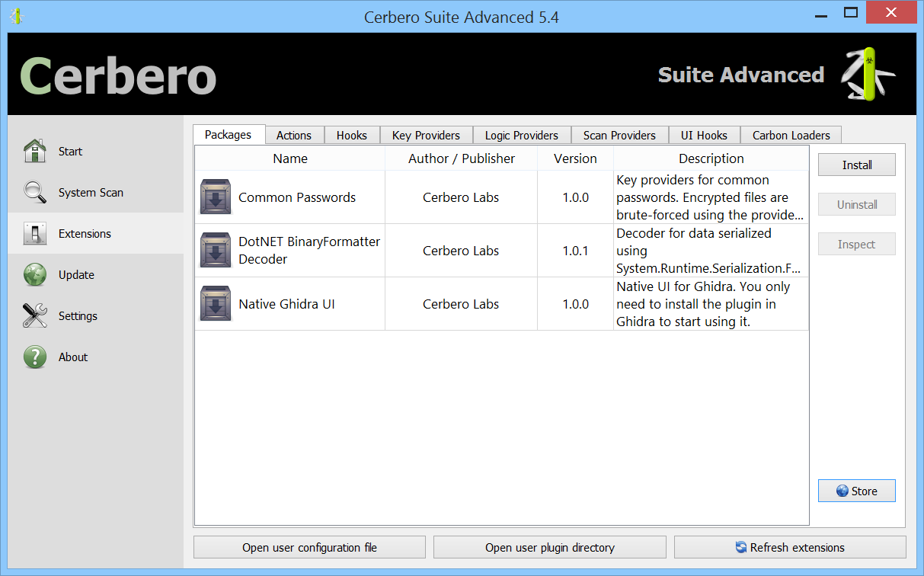Click the Settings tools icon

coord(35,315)
